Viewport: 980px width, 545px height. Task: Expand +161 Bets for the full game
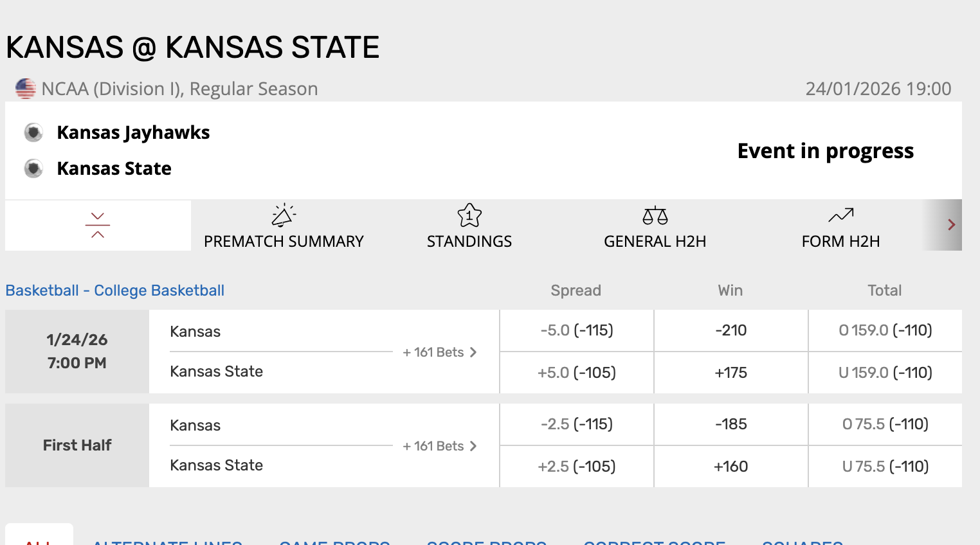[x=440, y=352]
